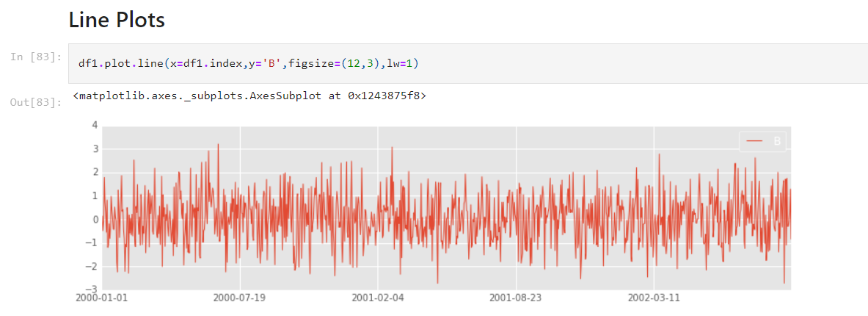Image resolution: width=868 pixels, height=316 pixels.
Task: Click x-axis label 2000-07-19
Action: (239, 298)
